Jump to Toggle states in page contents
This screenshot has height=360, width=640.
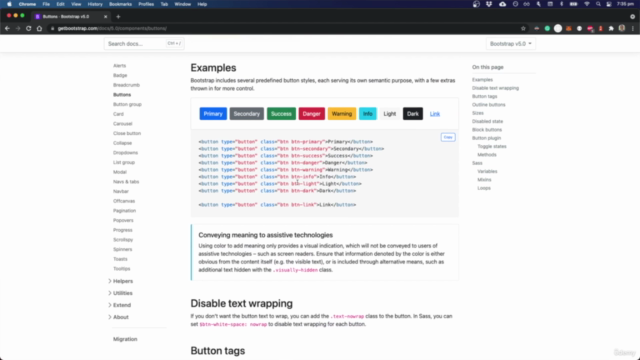click(492, 147)
